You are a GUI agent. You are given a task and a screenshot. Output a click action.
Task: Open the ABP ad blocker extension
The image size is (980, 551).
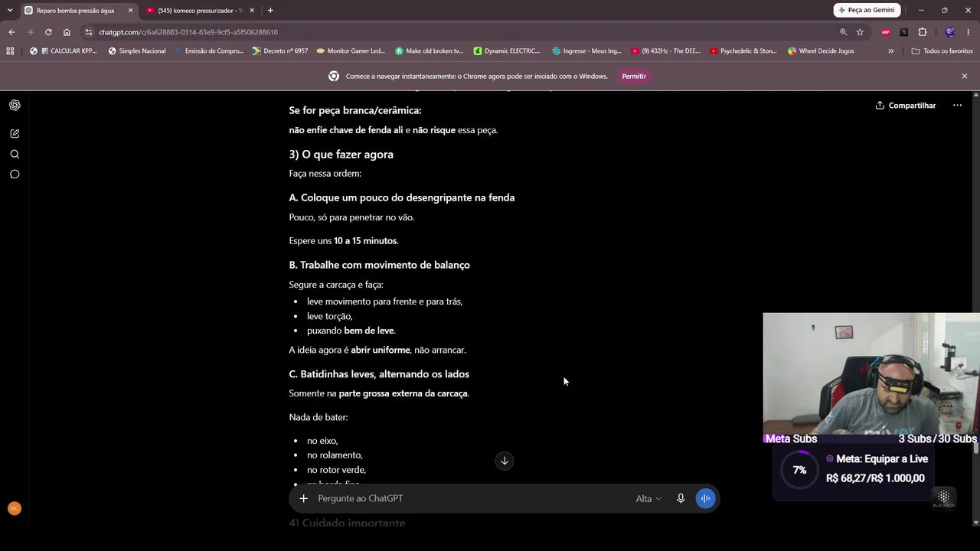[886, 32]
